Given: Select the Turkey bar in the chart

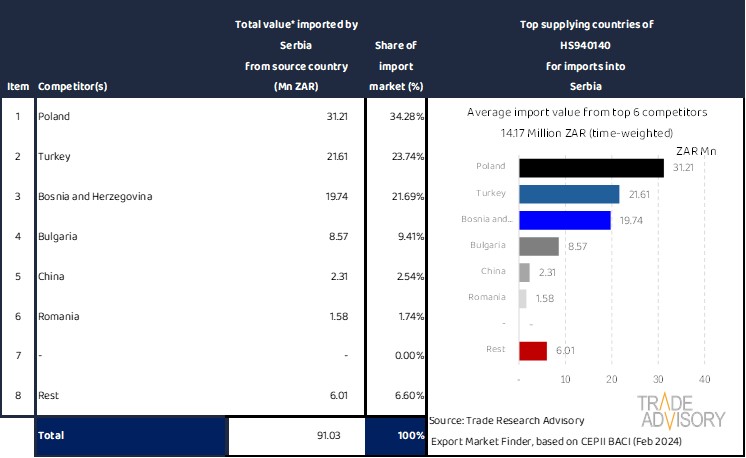Looking at the screenshot, I should coord(569,194).
